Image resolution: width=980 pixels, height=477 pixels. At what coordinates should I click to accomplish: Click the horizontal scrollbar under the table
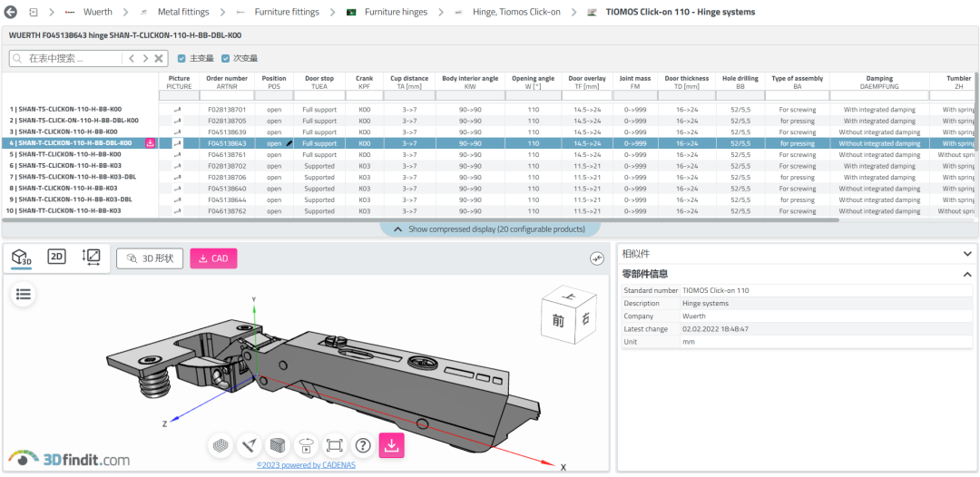[x=420, y=219]
